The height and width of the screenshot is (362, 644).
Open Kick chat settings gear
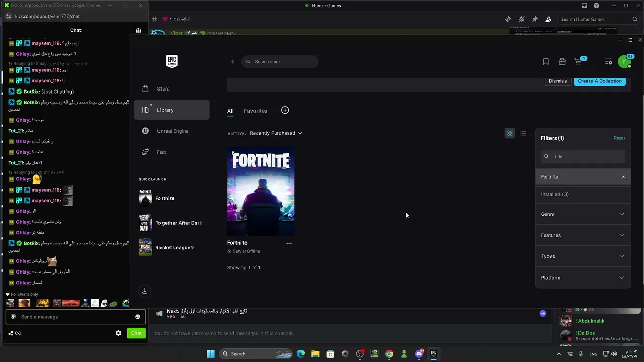118,333
